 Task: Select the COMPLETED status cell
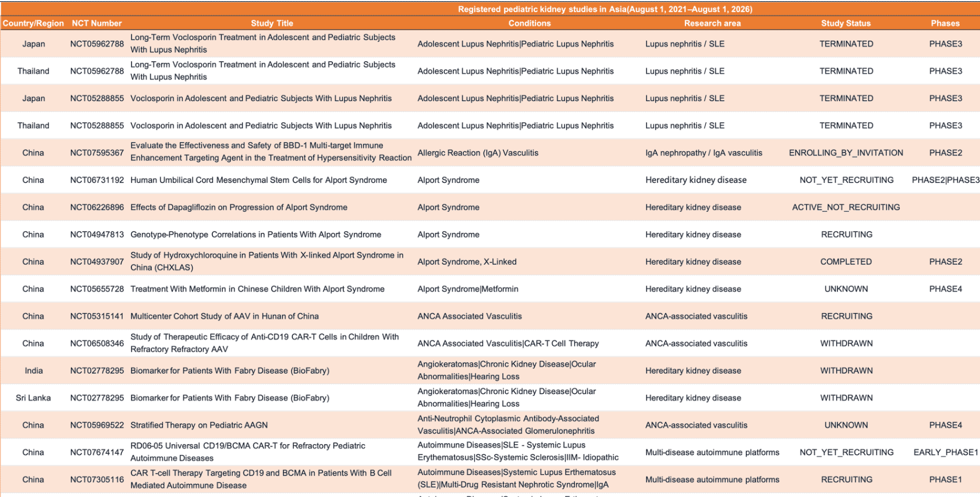pyautogui.click(x=846, y=262)
